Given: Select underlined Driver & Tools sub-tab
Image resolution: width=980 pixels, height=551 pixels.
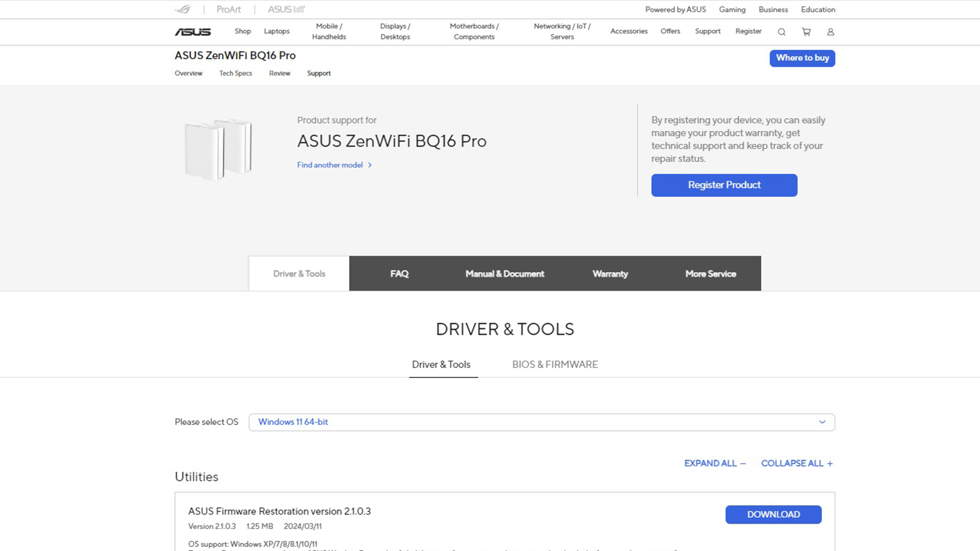Looking at the screenshot, I should pos(441,364).
